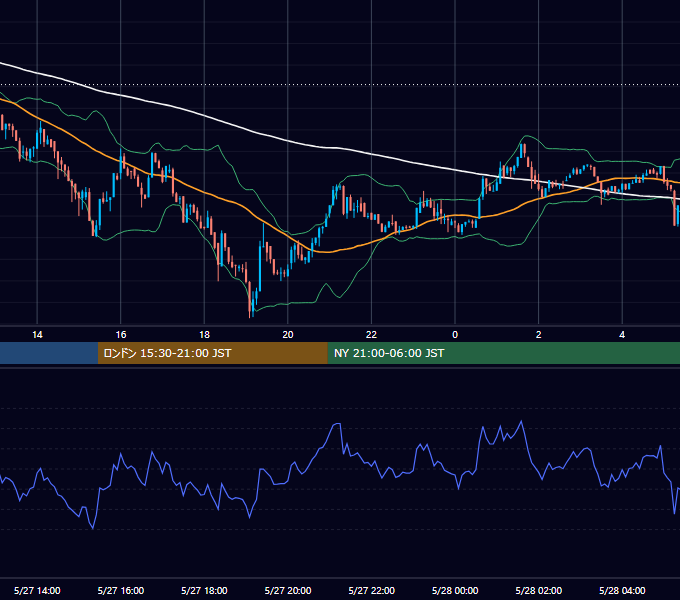Click the 5/27 20:00 oscillator time label
This screenshot has height=600, width=680.
click(x=288, y=590)
